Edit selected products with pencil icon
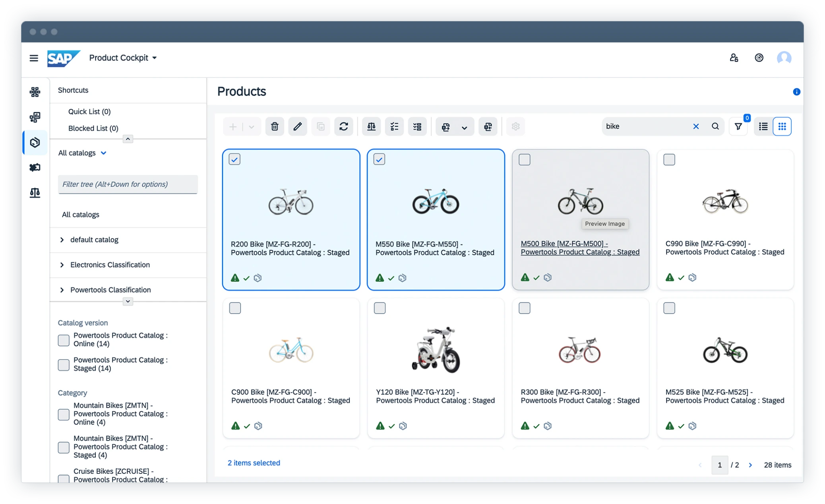Image resolution: width=825 pixels, height=504 pixels. click(x=298, y=126)
